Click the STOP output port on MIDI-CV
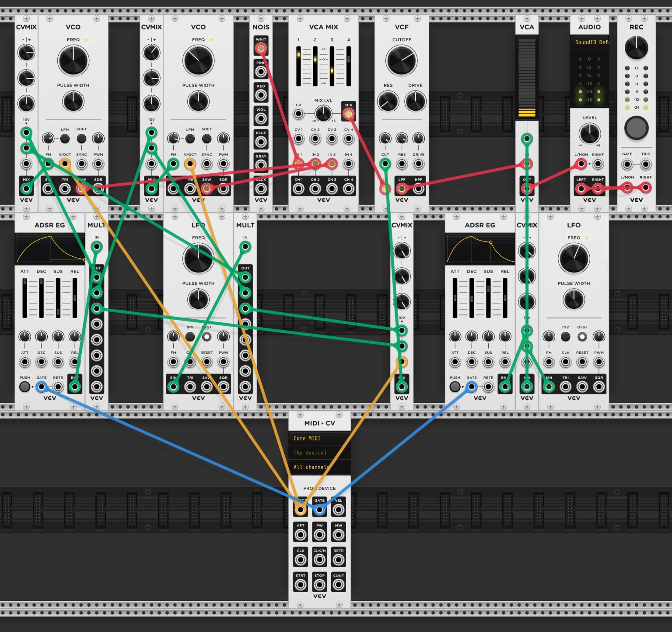The width and height of the screenshot is (672, 632). click(x=319, y=584)
